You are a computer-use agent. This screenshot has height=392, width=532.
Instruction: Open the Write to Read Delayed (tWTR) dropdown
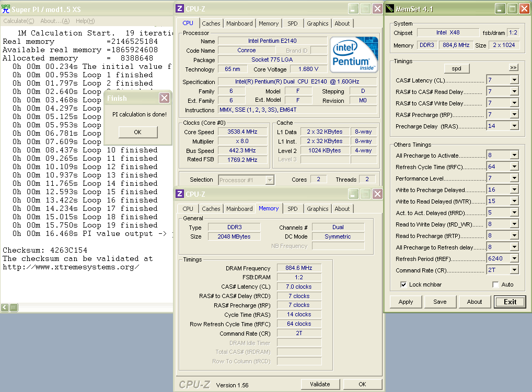(514, 201)
